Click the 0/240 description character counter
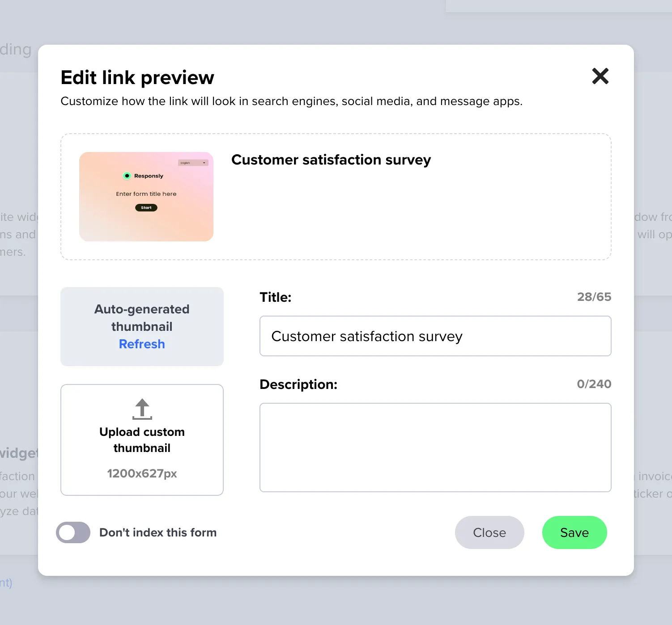 tap(594, 384)
